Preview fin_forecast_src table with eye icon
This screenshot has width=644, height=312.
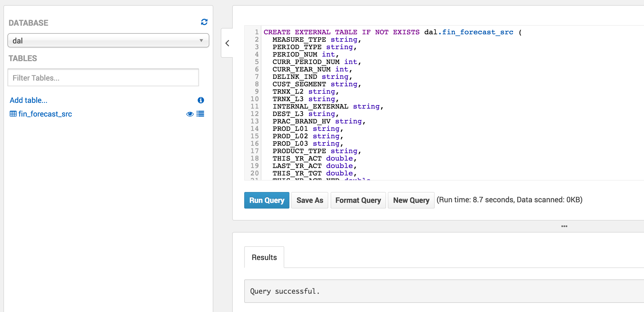(190, 114)
